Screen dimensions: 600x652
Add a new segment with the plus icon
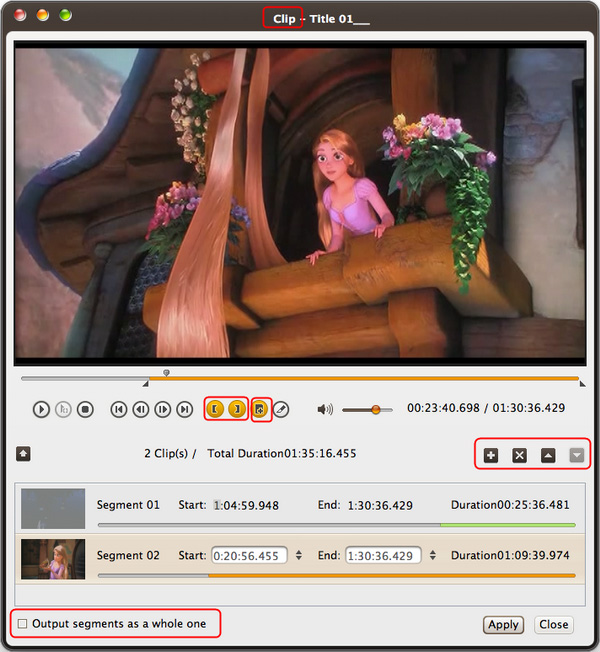click(491, 455)
